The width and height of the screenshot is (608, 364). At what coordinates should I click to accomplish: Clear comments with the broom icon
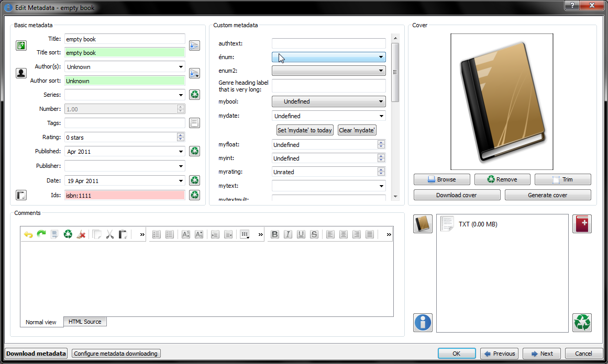(81, 234)
